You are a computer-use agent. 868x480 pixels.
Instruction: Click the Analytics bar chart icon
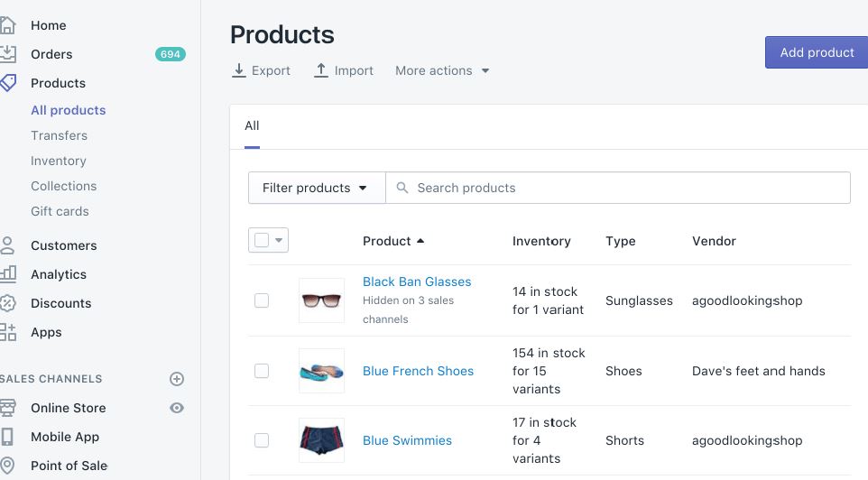(8, 274)
